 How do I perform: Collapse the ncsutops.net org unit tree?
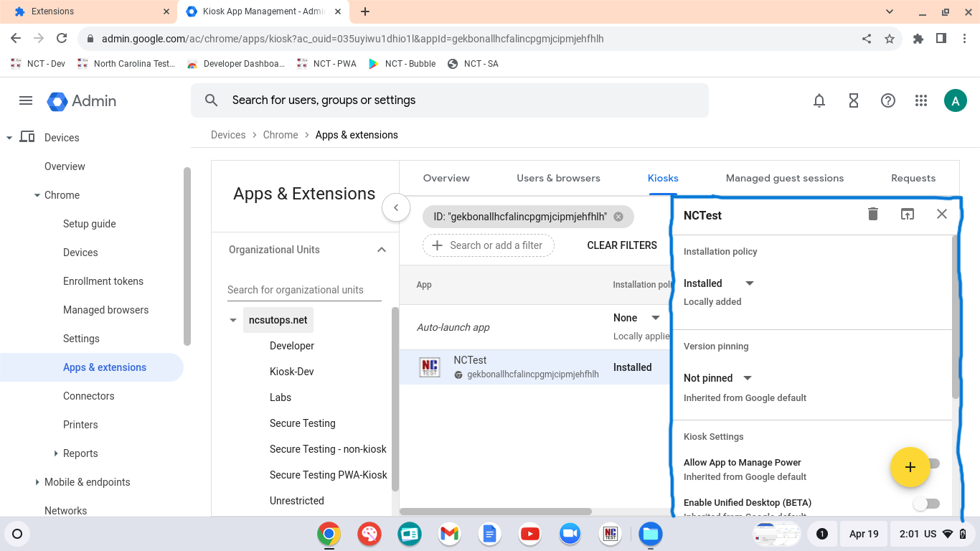pyautogui.click(x=233, y=320)
